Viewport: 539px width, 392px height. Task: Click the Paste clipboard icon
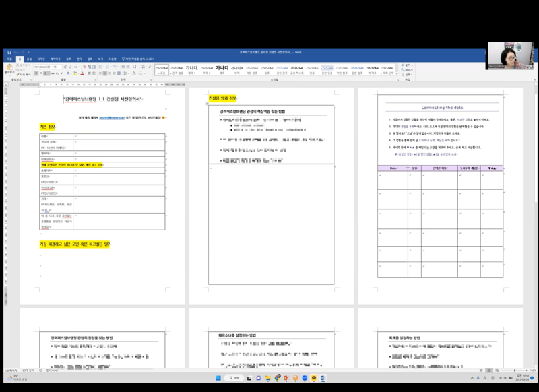[x=9, y=67]
